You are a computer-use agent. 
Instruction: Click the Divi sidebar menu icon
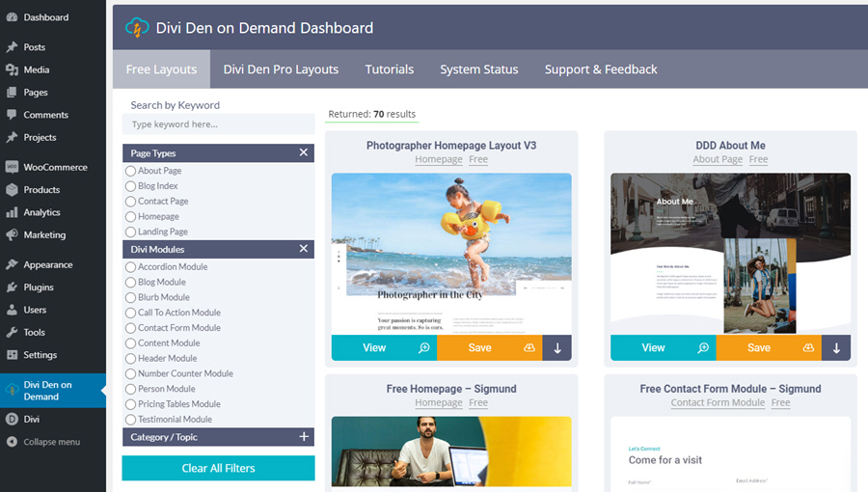tap(12, 420)
